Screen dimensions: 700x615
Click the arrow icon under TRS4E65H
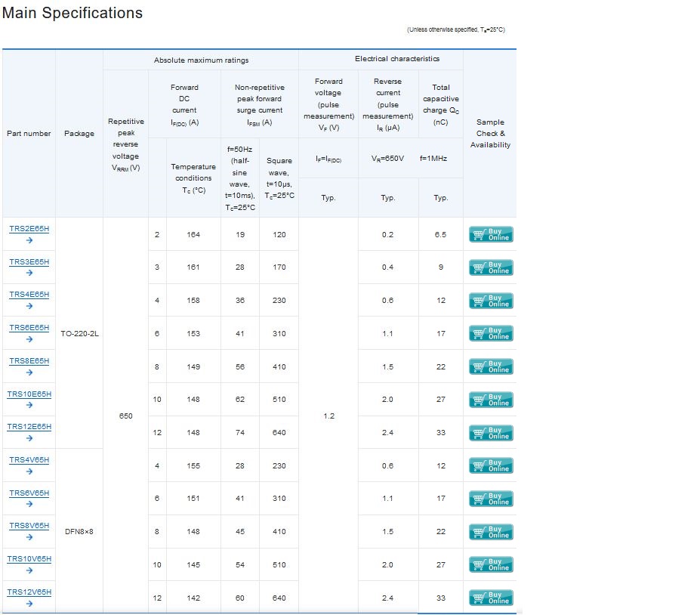coord(29,307)
